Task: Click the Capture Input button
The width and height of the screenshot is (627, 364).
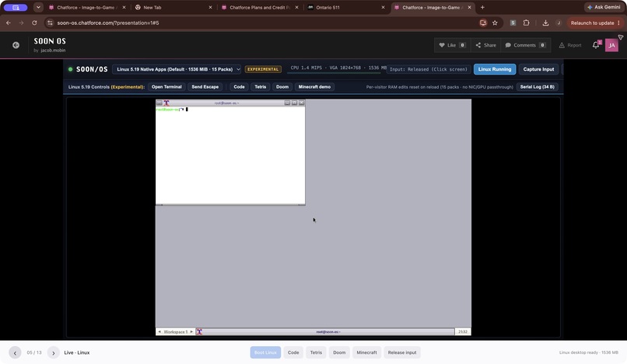Action: click(x=538, y=69)
